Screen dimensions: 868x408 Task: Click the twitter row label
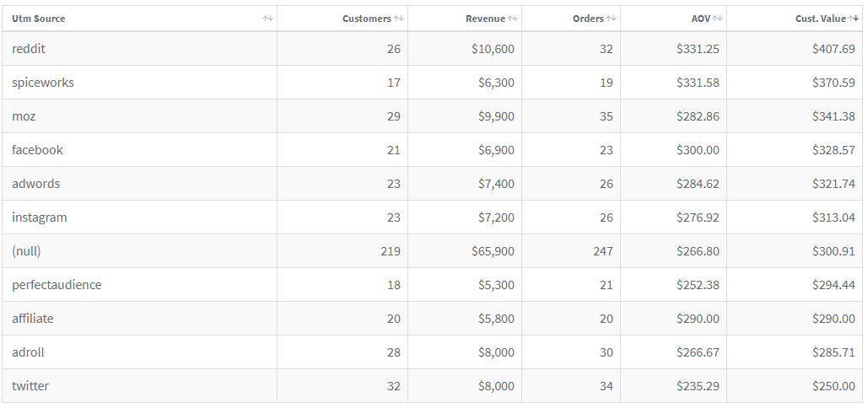point(30,386)
